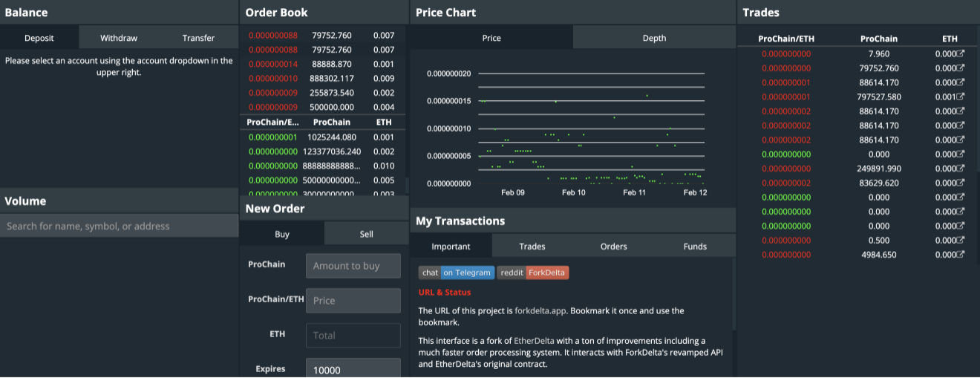Select the Sell order tab
This screenshot has width=980, height=378.
click(x=367, y=234)
